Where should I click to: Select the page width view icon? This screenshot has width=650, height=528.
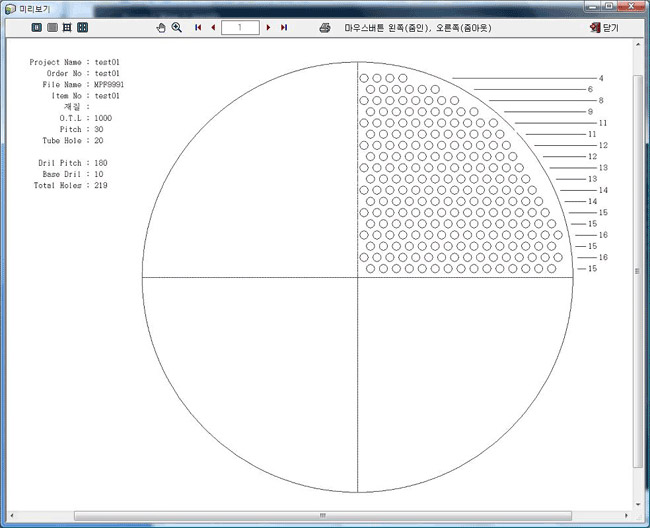click(x=52, y=27)
